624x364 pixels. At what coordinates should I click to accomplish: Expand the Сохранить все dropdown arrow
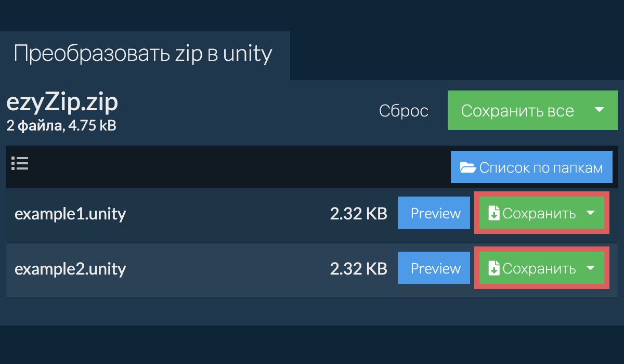click(x=599, y=110)
